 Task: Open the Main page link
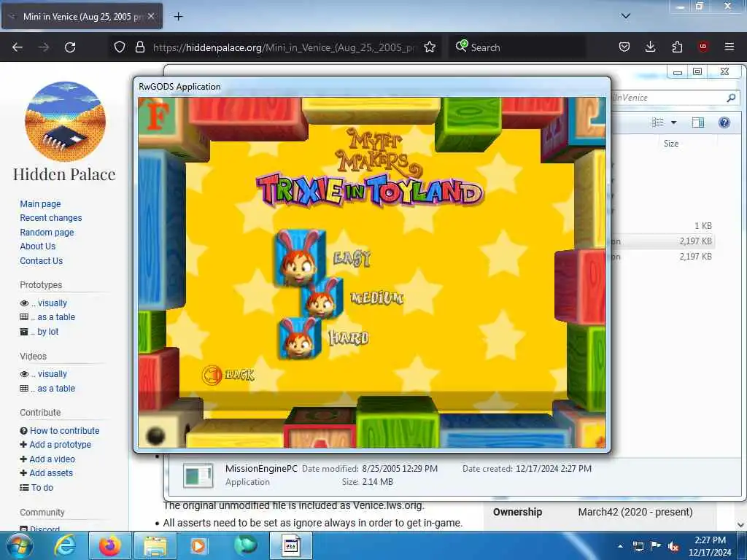[x=41, y=204]
